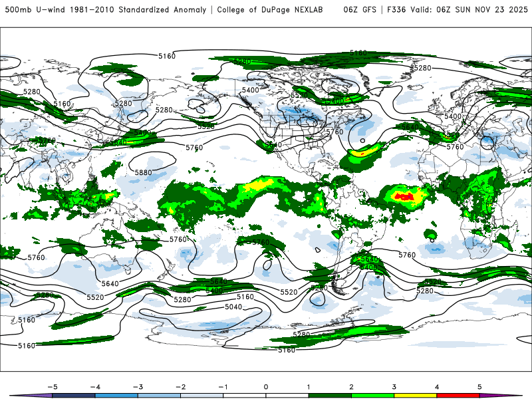
Task: Click the '1' colorbar tick label
Action: pos(309,387)
